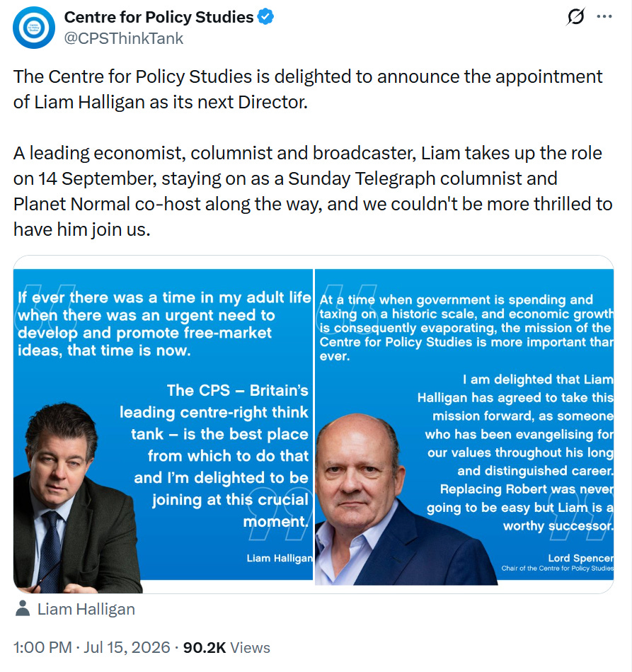
Task: Click the Centre for Policy Studies avatar
Action: pyautogui.click(x=34, y=28)
